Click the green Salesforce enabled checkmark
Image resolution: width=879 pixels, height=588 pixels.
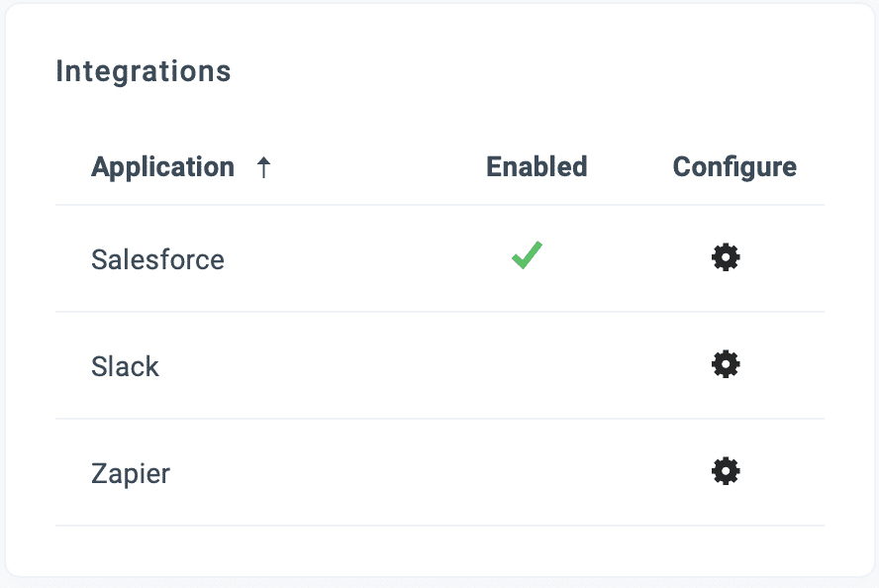click(527, 255)
